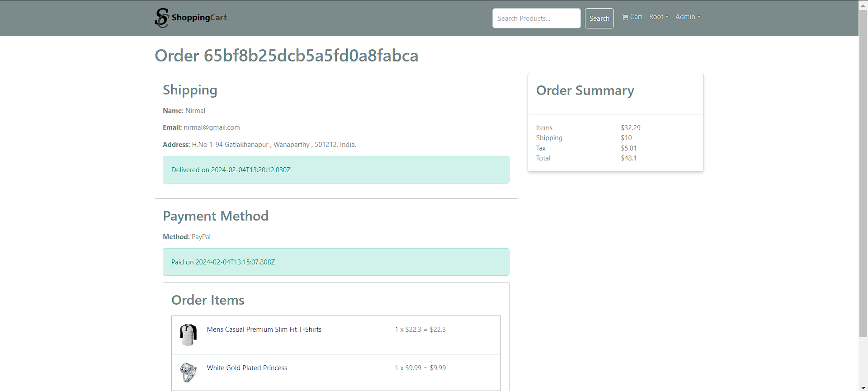Click the order ID heading

286,56
